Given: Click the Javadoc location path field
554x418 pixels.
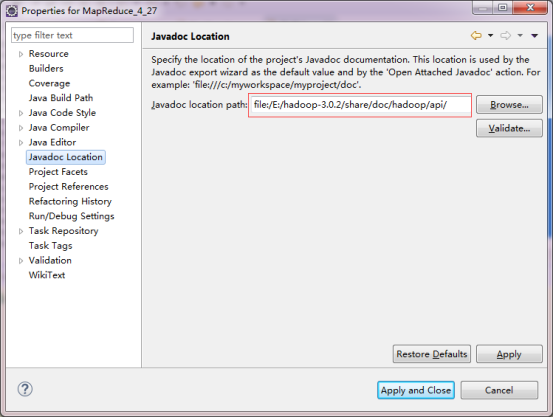Looking at the screenshot, I should point(360,105).
